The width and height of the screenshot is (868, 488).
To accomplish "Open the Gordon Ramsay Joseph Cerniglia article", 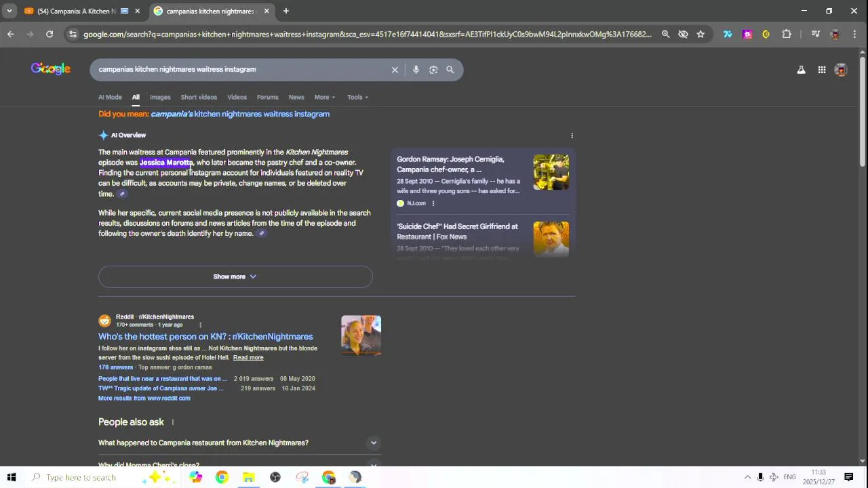I will 450,165.
